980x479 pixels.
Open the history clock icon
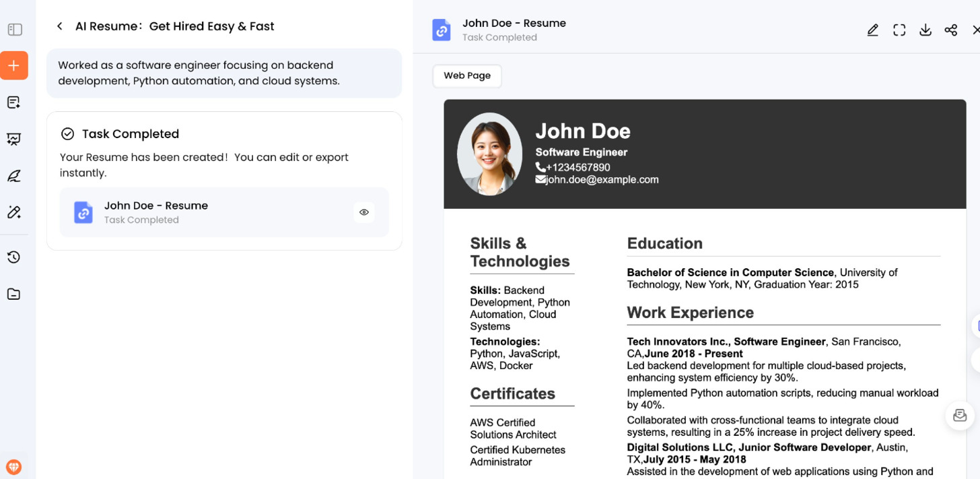(14, 257)
